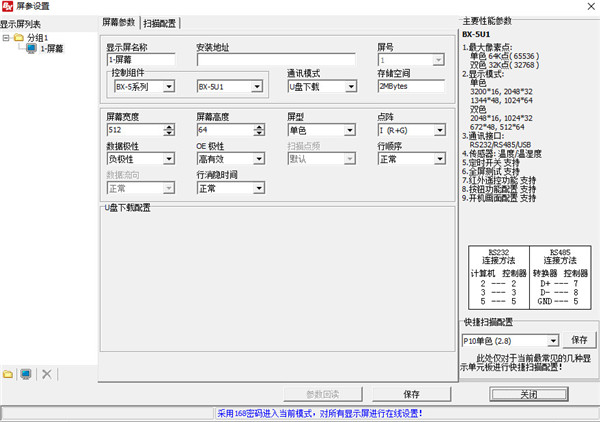This screenshot has height=422, width=600.
Task: Close the 屏参设置 window
Action: click(591, 7)
